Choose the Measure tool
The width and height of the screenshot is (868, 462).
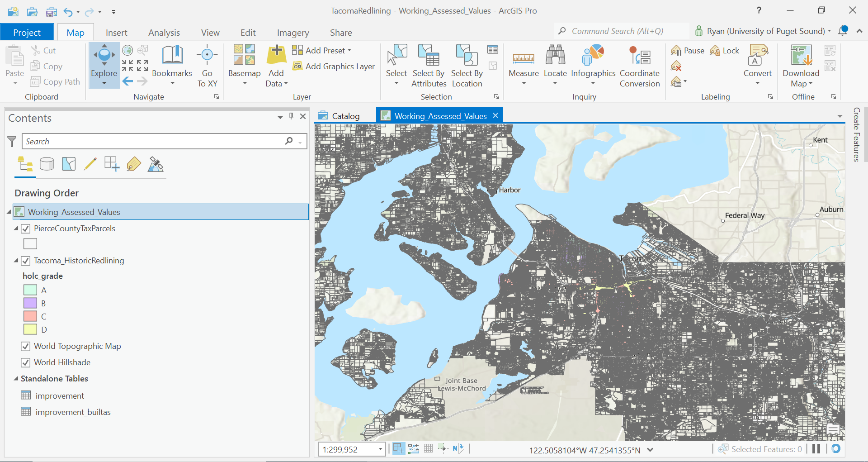[x=524, y=65]
